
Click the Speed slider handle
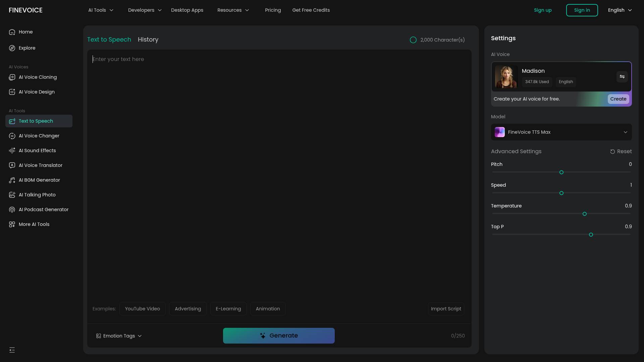561,193
